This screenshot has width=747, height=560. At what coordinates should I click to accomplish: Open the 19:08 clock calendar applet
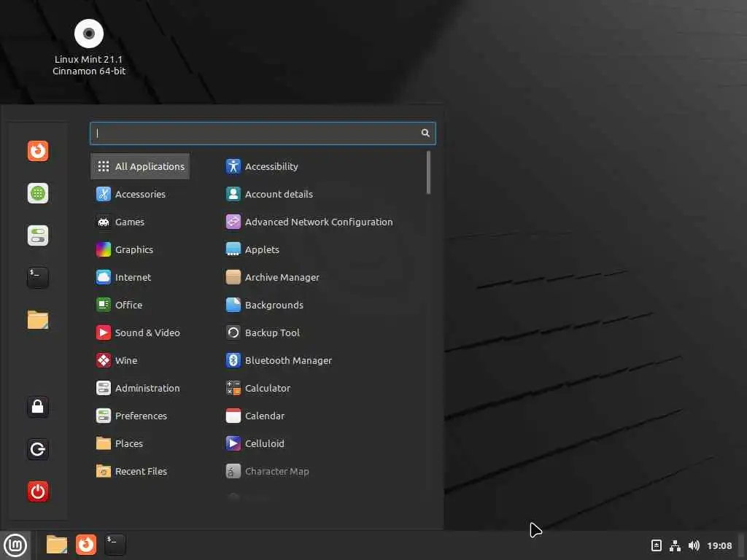coord(719,545)
